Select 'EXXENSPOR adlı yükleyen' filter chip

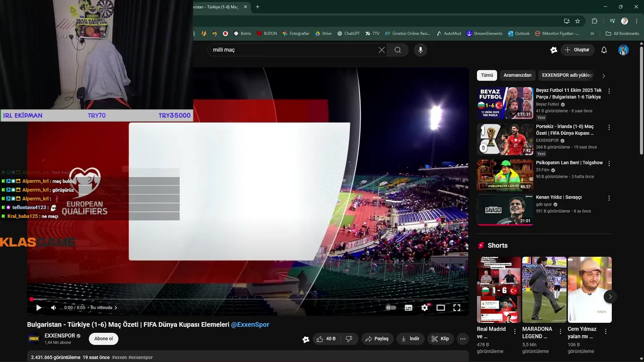[567, 75]
